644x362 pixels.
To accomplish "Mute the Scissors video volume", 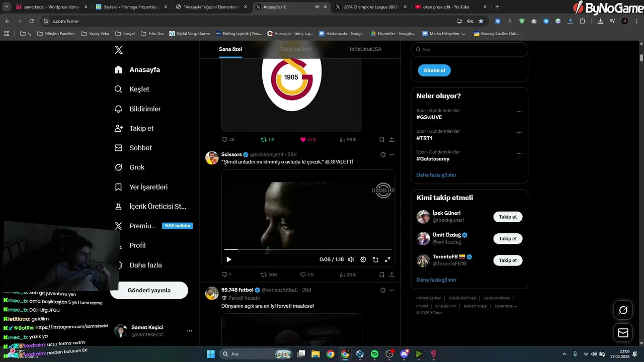I will tap(351, 259).
